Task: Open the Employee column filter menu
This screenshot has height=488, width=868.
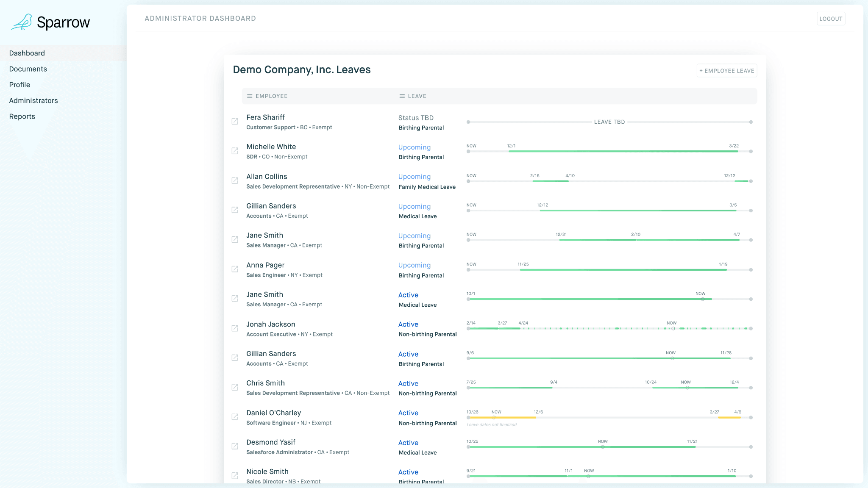Action: pos(250,96)
